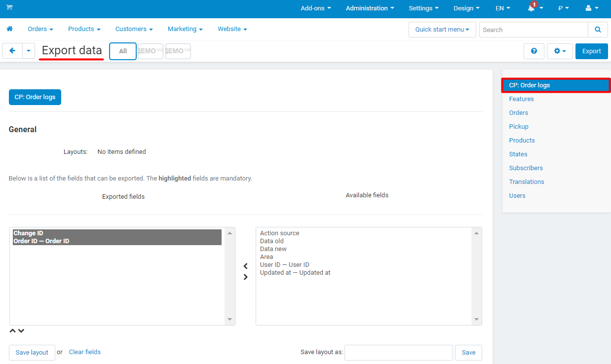Click the Save layout as text field
The height and width of the screenshot is (364, 611).
399,353
